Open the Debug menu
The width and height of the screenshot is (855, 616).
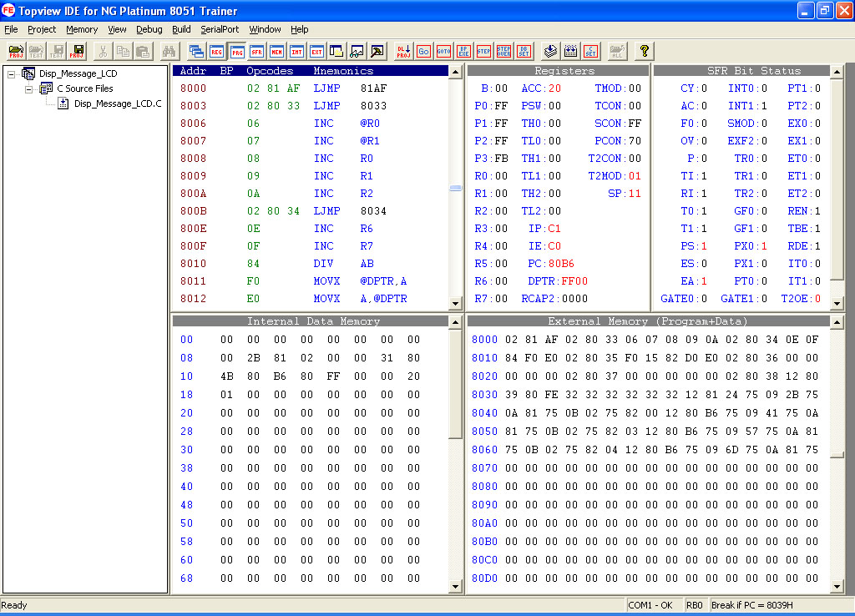(x=149, y=29)
